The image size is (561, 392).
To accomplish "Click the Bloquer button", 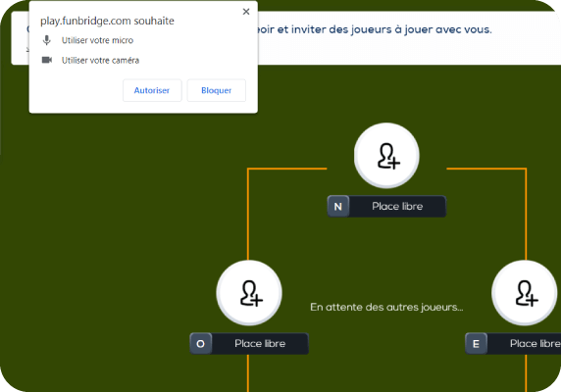I will tap(216, 90).
